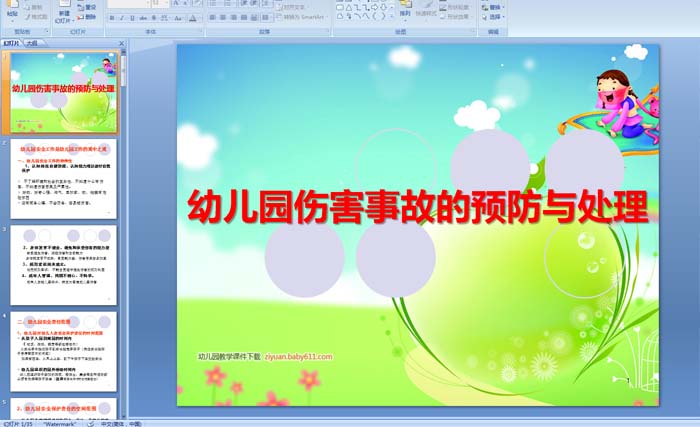Open the Change Case (Aa) dropdown

click(x=178, y=18)
